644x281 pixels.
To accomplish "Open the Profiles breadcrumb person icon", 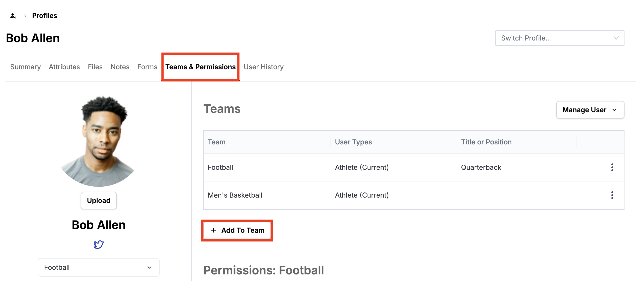I will (13, 16).
